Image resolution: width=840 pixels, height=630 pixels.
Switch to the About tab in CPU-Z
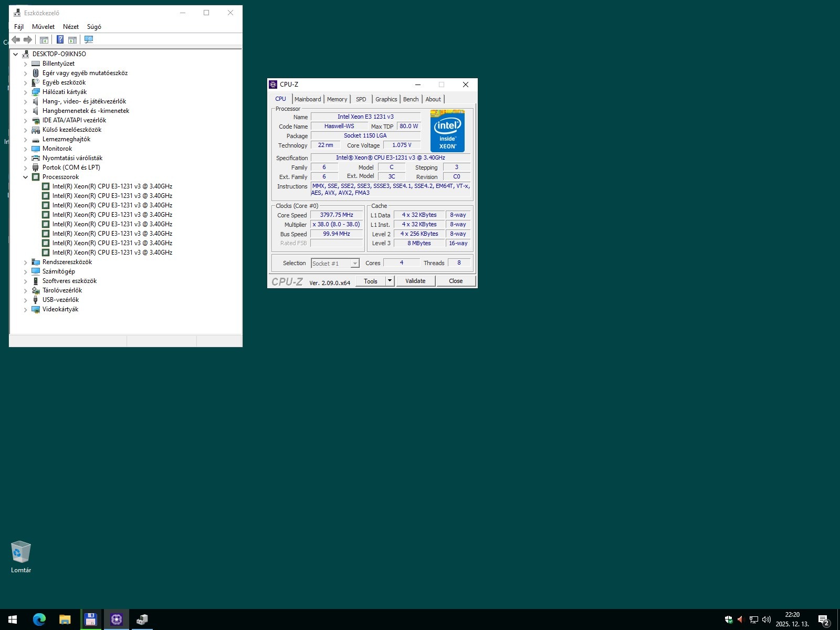[433, 99]
